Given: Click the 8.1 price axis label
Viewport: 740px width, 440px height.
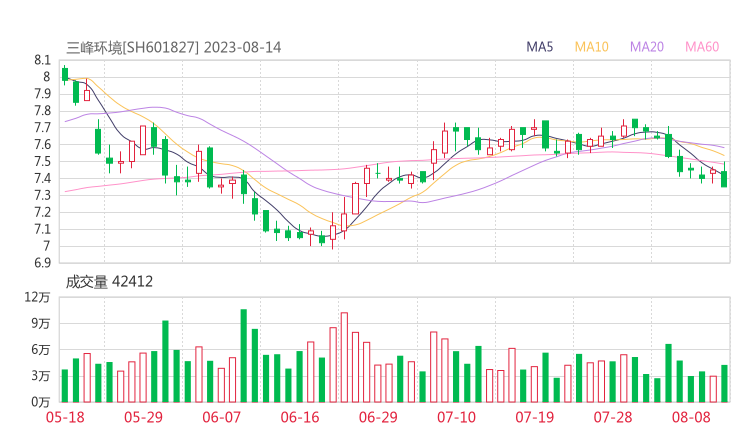Looking at the screenshot, I should pyautogui.click(x=42, y=60).
